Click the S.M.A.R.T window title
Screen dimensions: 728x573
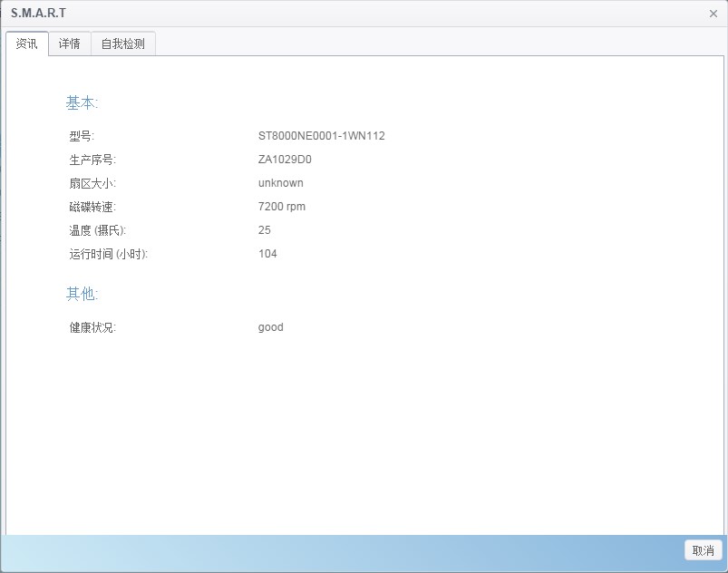point(38,14)
